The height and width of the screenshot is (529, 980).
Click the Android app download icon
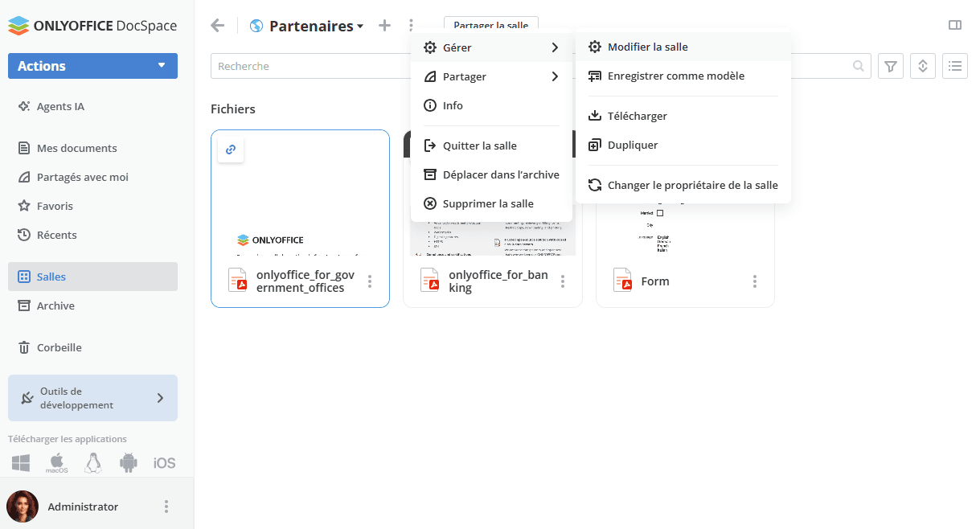pyautogui.click(x=128, y=462)
